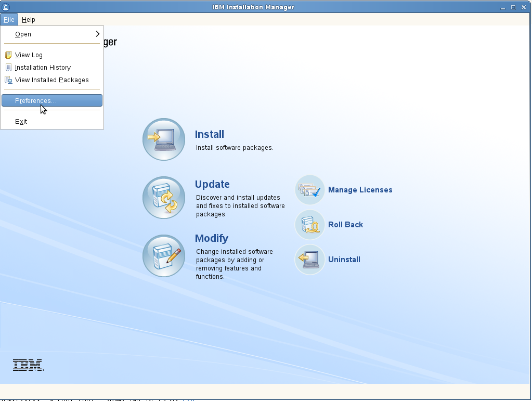Click the Roll Back icon
The width and height of the screenshot is (532, 401).
(x=310, y=225)
